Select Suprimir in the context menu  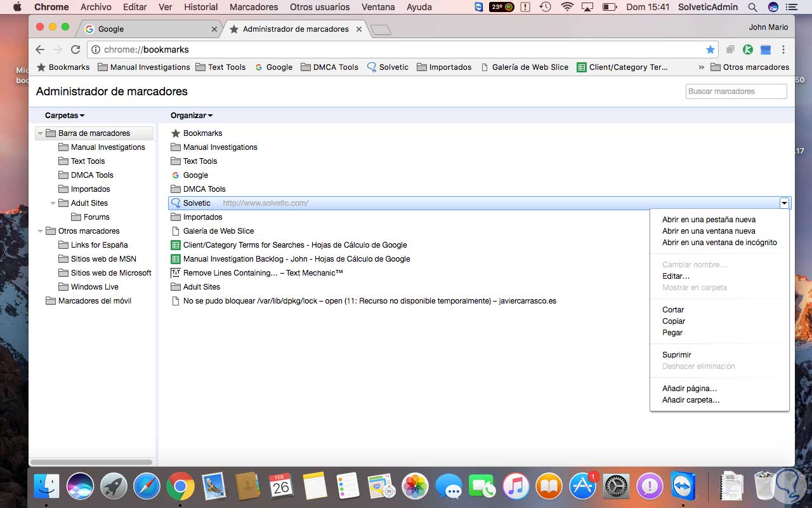coord(676,355)
